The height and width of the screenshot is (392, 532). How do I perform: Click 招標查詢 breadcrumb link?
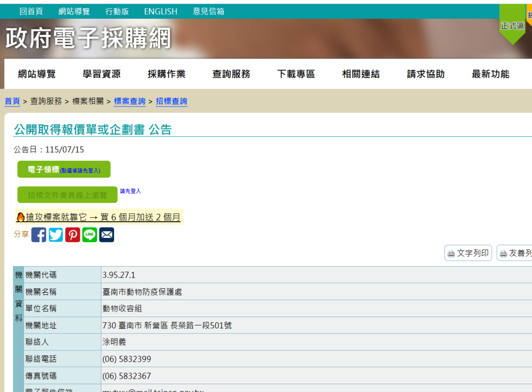coord(171,101)
